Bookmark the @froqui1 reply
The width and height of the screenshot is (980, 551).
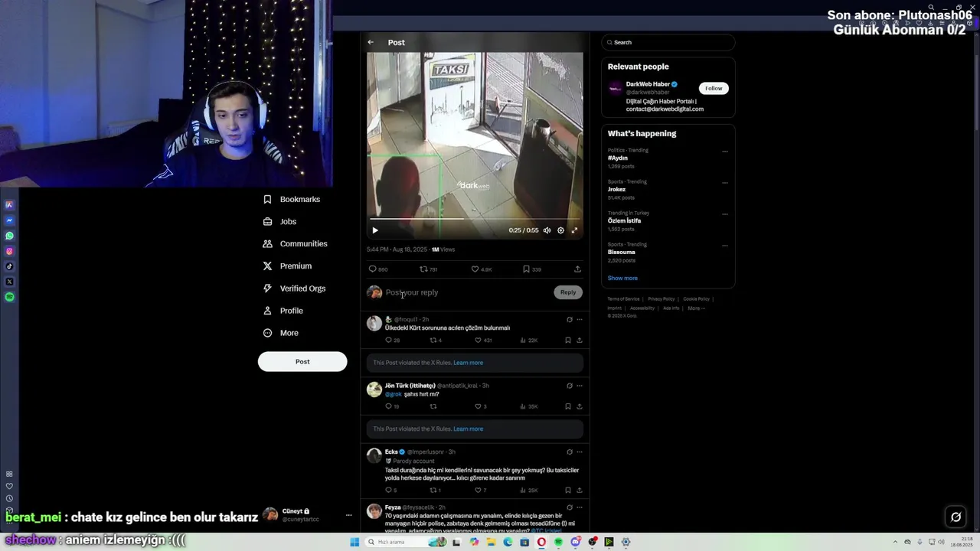pos(568,340)
